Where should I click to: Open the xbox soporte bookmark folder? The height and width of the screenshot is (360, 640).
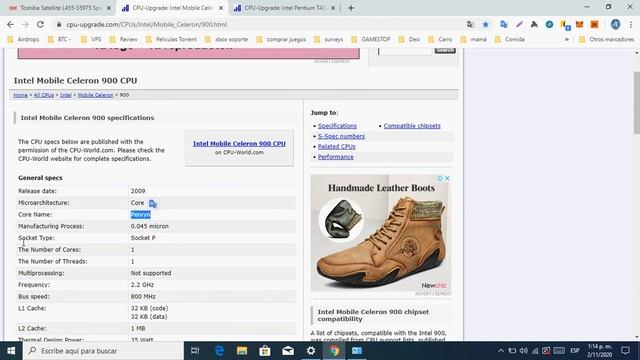click(227, 40)
